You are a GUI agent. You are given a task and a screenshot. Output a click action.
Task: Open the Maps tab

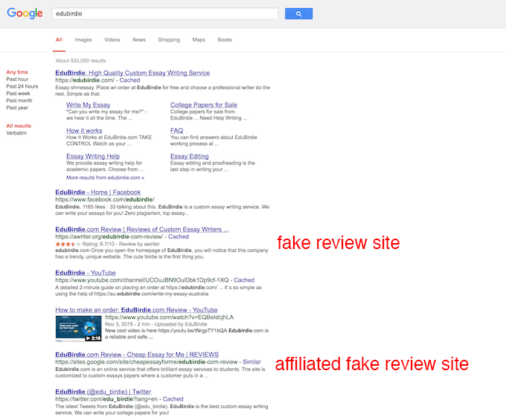point(199,39)
